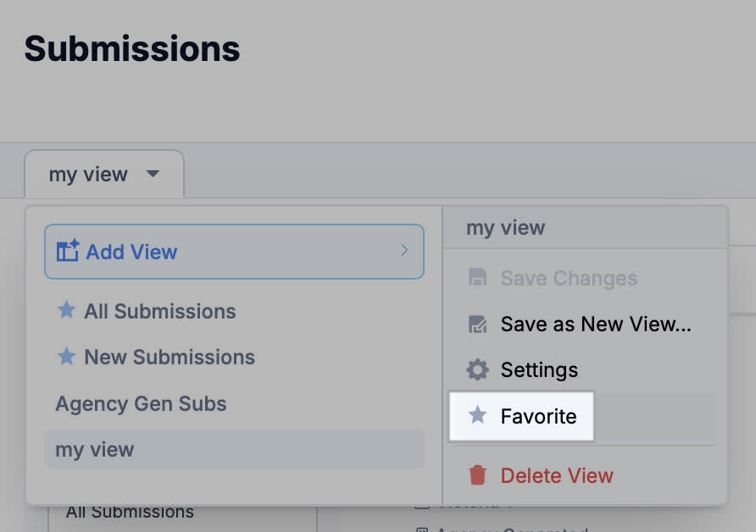Click the Delete View text
The width and height of the screenshot is (756, 532).
point(557,475)
